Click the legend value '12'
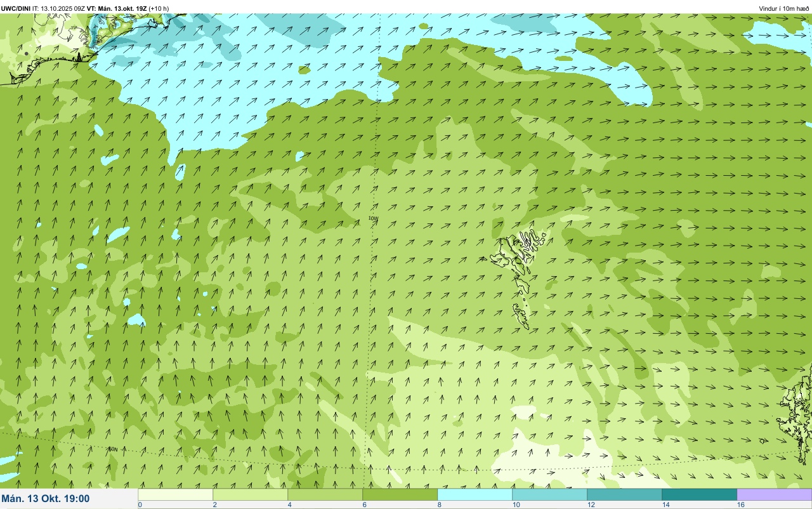The height and width of the screenshot is (509, 812). [591, 505]
